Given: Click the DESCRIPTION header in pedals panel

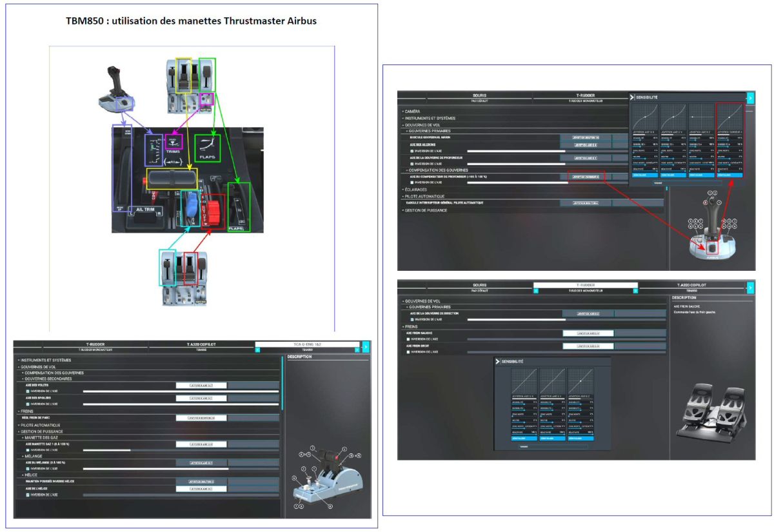Looking at the screenshot, I should (x=684, y=298).
